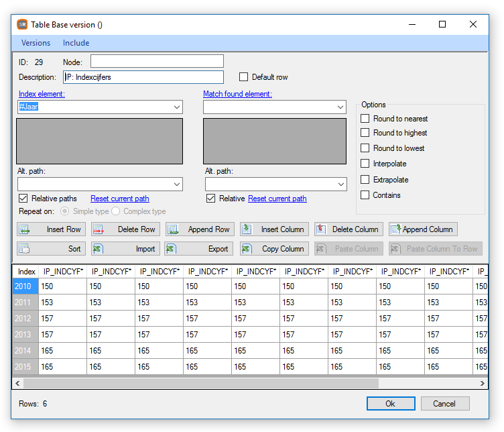Click Reset current path under Match found element
Screen dimensions: 504x432
277,199
